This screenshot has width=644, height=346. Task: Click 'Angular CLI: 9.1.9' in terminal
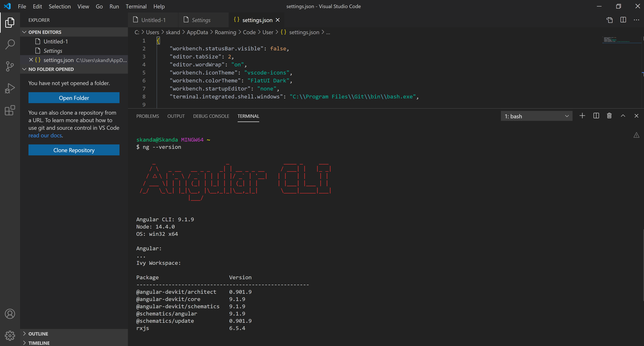(165, 219)
